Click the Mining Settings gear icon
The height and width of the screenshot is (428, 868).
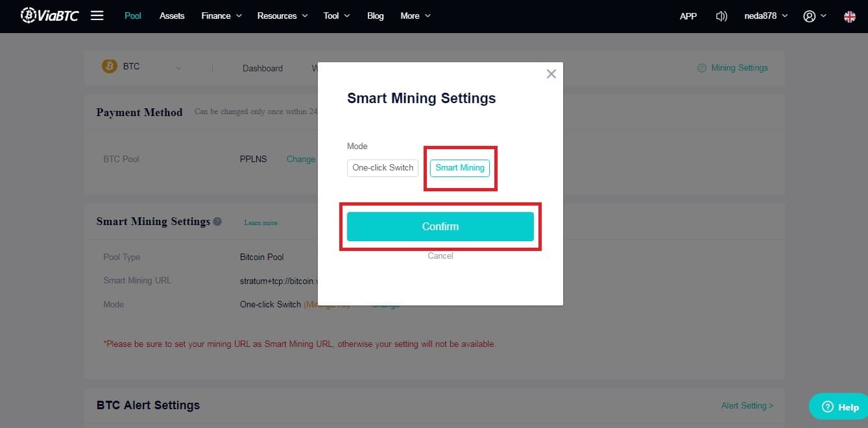point(701,68)
